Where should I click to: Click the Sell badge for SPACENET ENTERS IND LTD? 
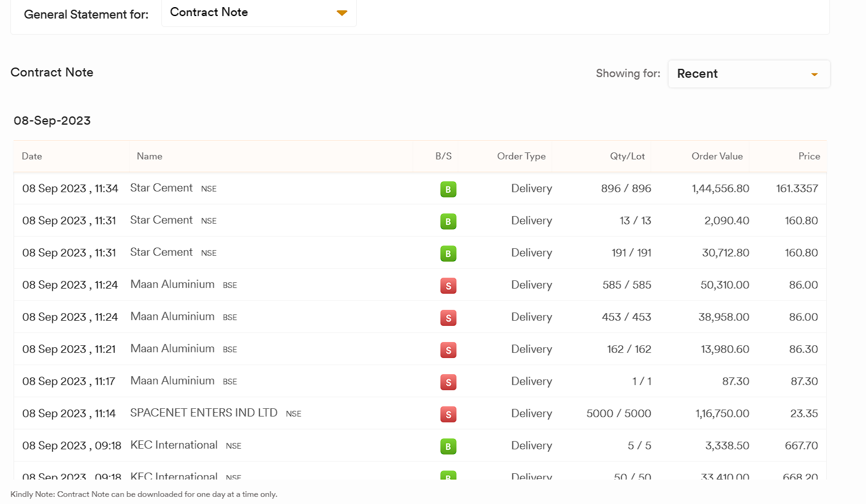point(448,414)
